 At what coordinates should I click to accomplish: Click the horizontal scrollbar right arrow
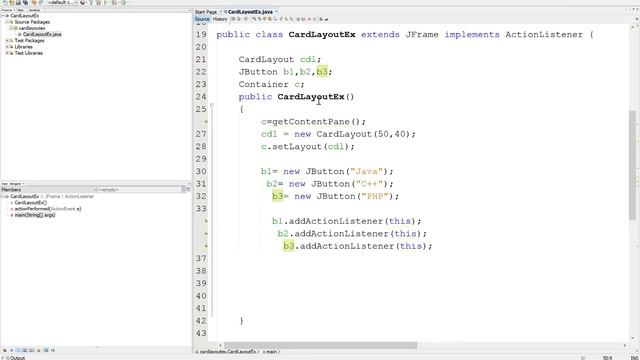pos(624,345)
